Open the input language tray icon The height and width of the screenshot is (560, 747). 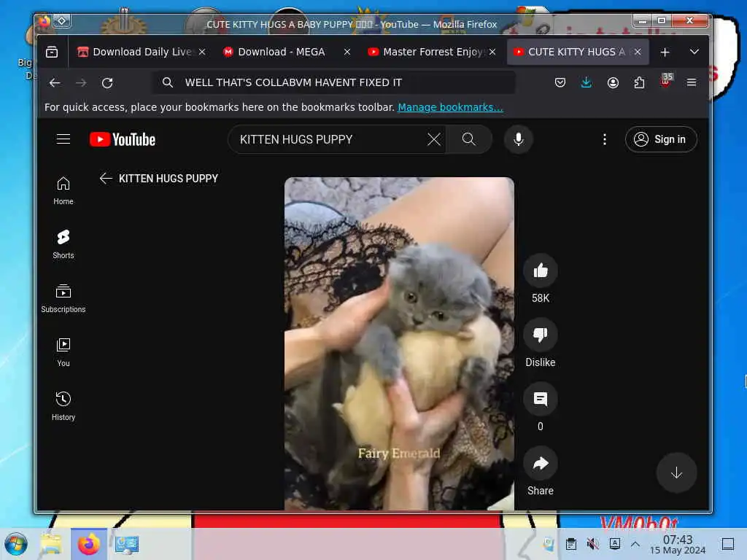tap(614, 543)
